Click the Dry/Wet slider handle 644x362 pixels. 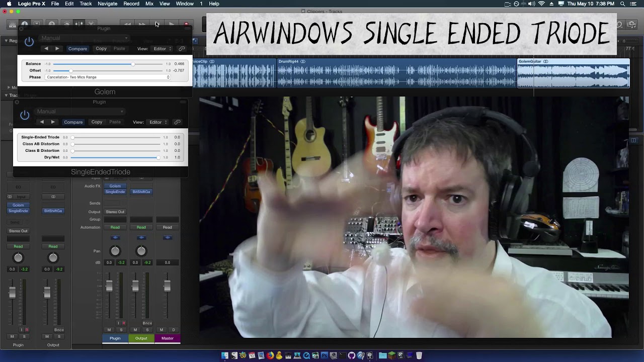158,157
